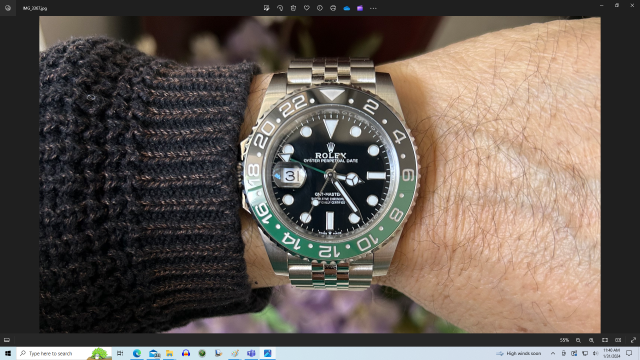Zoom out with the magnifier minus icon
The image size is (640, 360).
[578, 340]
